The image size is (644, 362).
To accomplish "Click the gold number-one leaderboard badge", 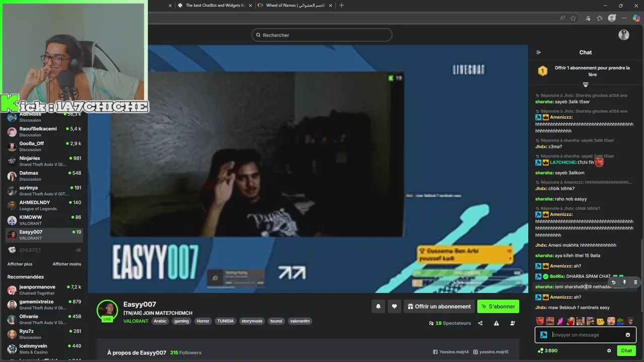I will (x=542, y=71).
